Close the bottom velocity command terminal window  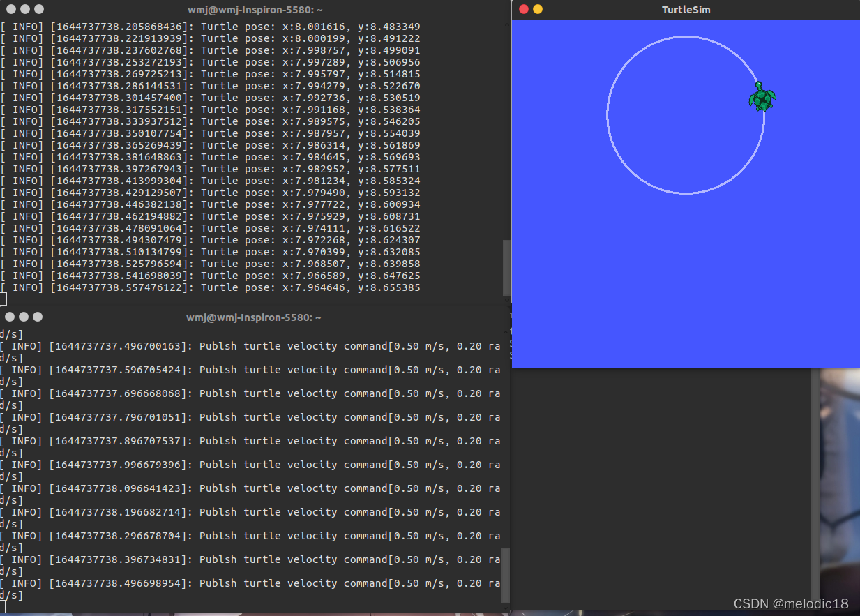tap(10, 317)
